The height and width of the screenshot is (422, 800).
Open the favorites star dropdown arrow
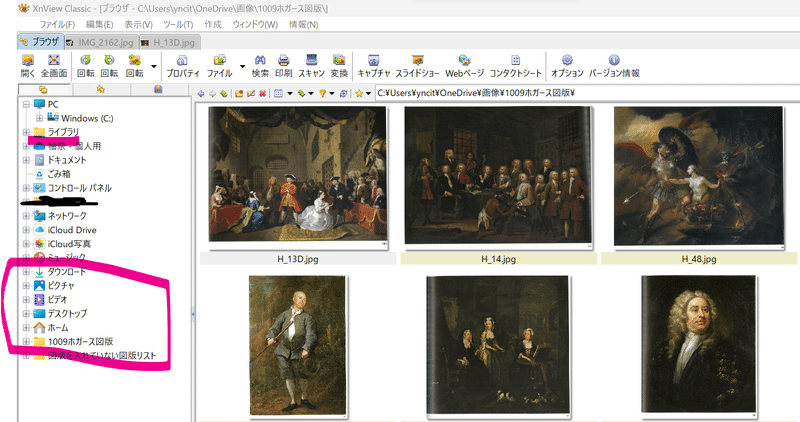(x=368, y=93)
